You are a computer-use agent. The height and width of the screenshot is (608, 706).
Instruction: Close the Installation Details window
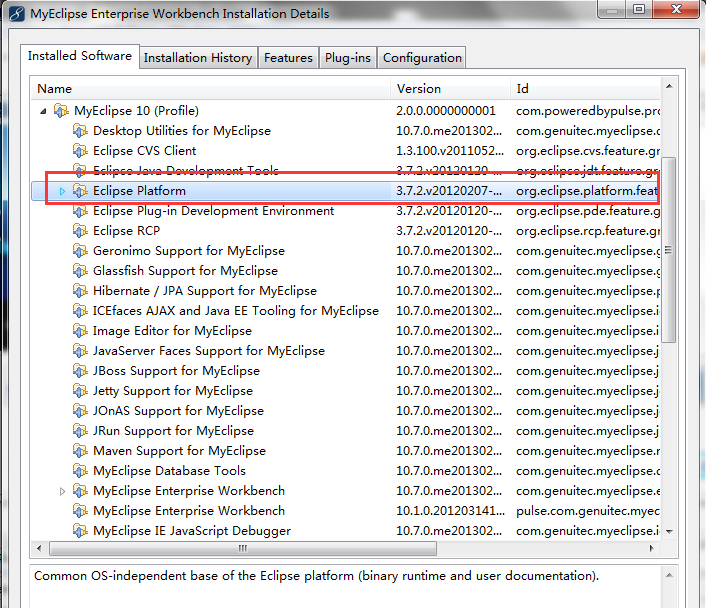pyautogui.click(x=676, y=9)
